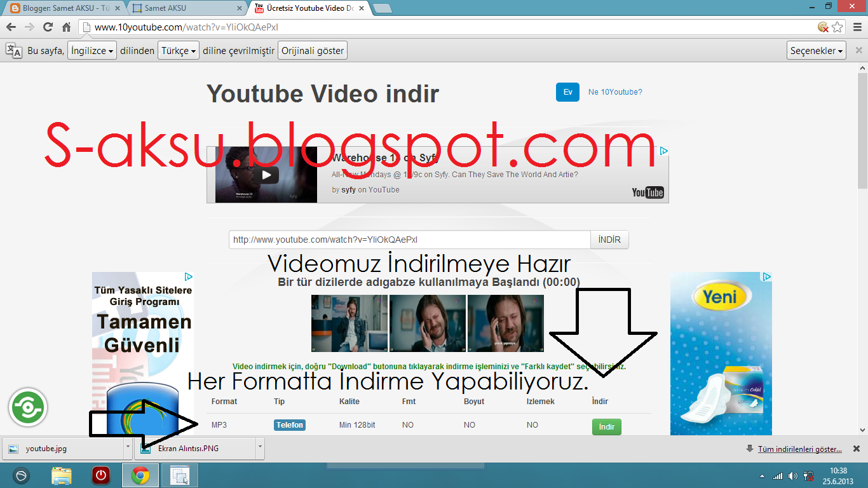Click the MP3 format cell
The image size is (868, 488).
[219, 425]
